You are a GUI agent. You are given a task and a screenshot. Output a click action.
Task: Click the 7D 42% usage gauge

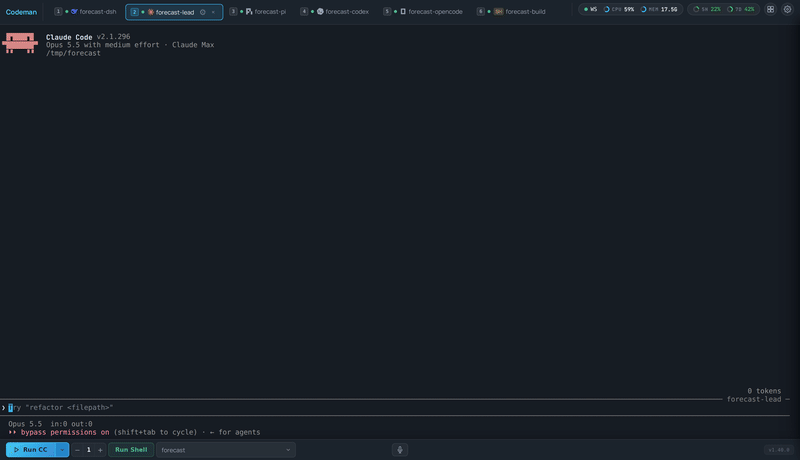740,9
